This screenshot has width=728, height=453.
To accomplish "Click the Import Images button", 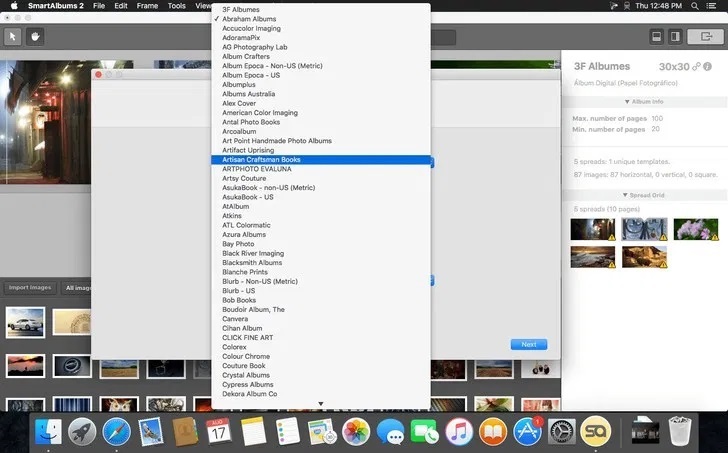I will (x=30, y=288).
